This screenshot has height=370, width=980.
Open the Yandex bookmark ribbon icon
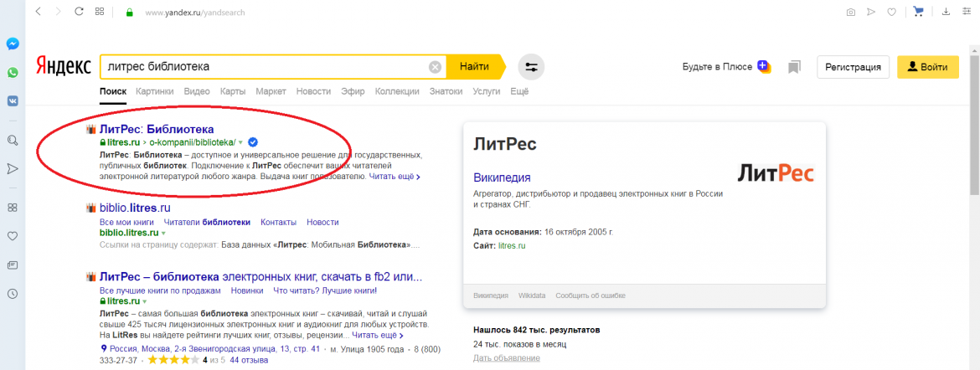tap(794, 67)
